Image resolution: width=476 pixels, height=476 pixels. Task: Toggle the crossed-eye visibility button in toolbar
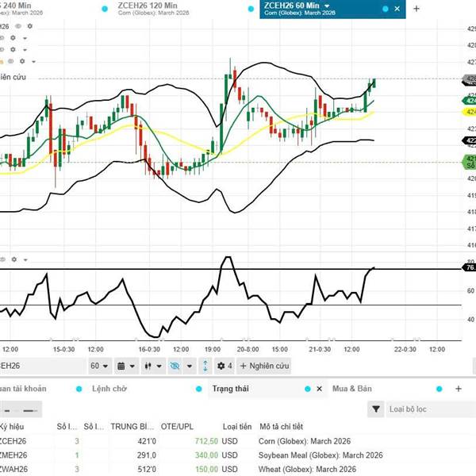pos(175,366)
